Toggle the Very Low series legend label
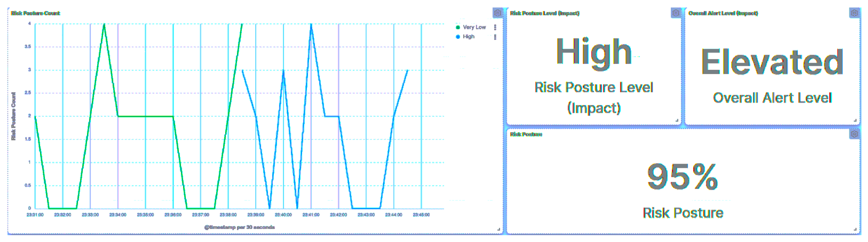This screenshot has width=868, height=242. [x=474, y=27]
